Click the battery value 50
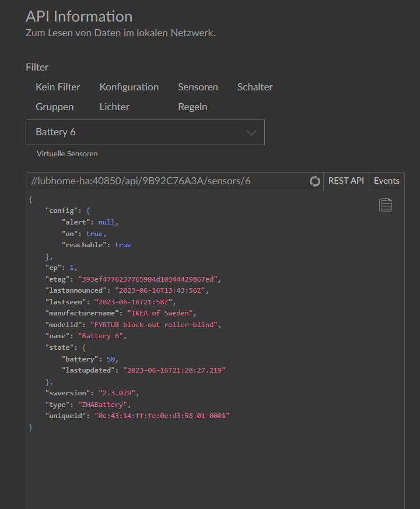Screen dimensions: 420x509 coord(110,359)
